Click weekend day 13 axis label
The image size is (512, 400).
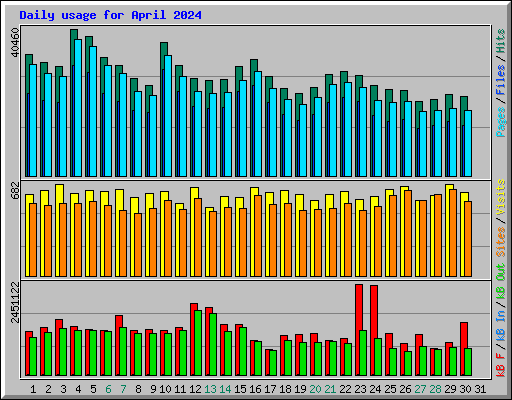tap(210, 389)
